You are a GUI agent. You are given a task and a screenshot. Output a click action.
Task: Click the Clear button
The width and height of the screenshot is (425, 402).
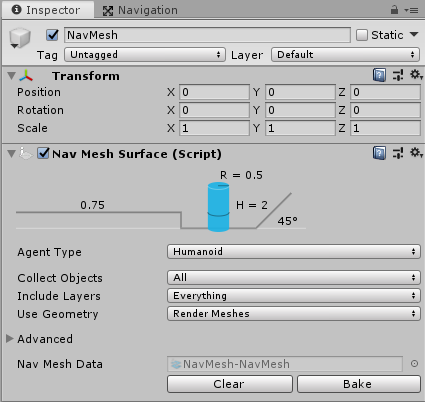(x=230, y=384)
